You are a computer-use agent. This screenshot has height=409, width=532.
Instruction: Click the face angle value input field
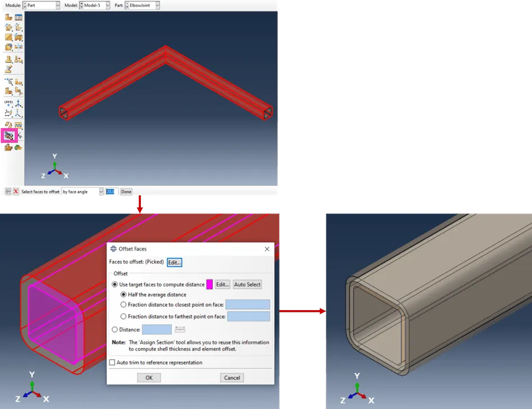tap(111, 192)
